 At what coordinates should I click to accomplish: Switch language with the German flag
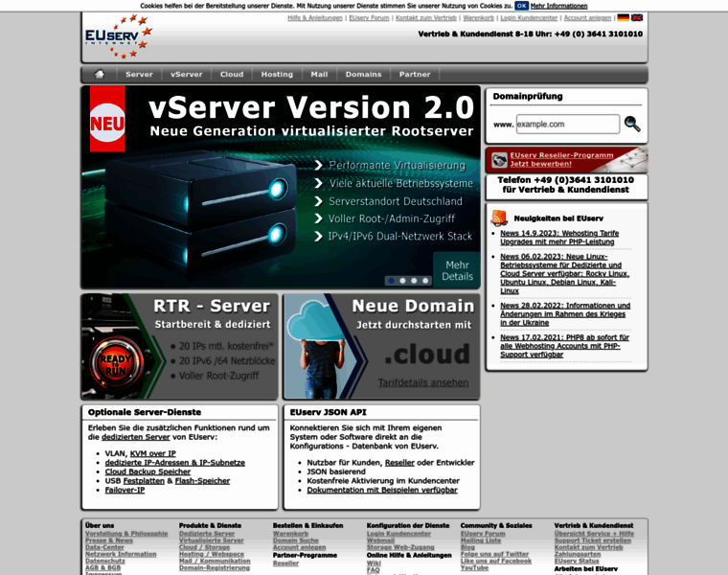(x=623, y=17)
